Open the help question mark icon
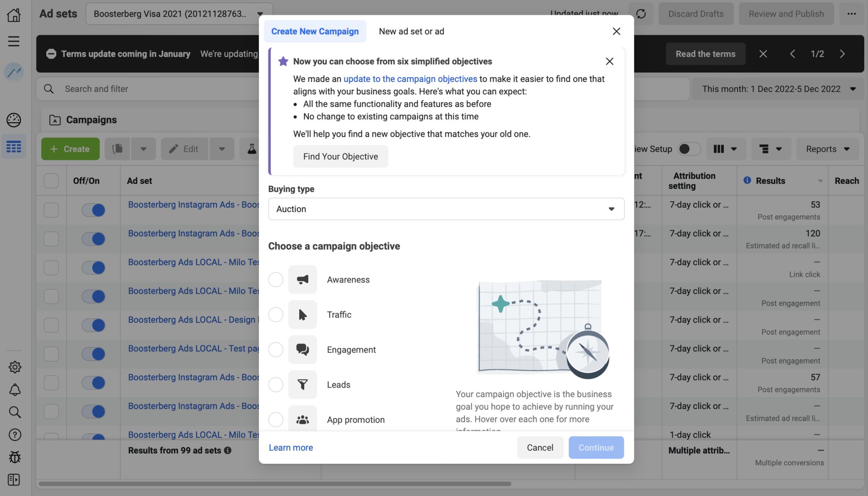Viewport: 868px width, 496px height. click(x=14, y=435)
